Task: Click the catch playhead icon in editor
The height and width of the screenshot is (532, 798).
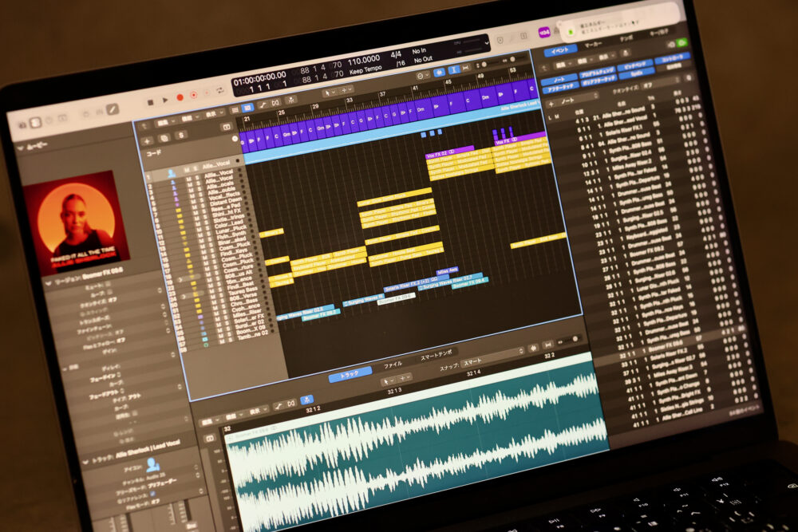Action: point(308,399)
